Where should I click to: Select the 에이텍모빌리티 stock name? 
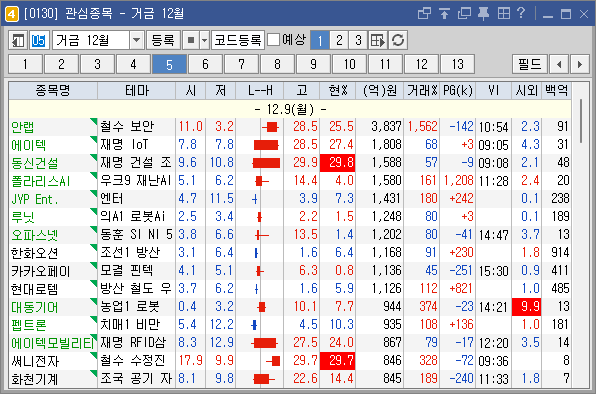pos(52,343)
